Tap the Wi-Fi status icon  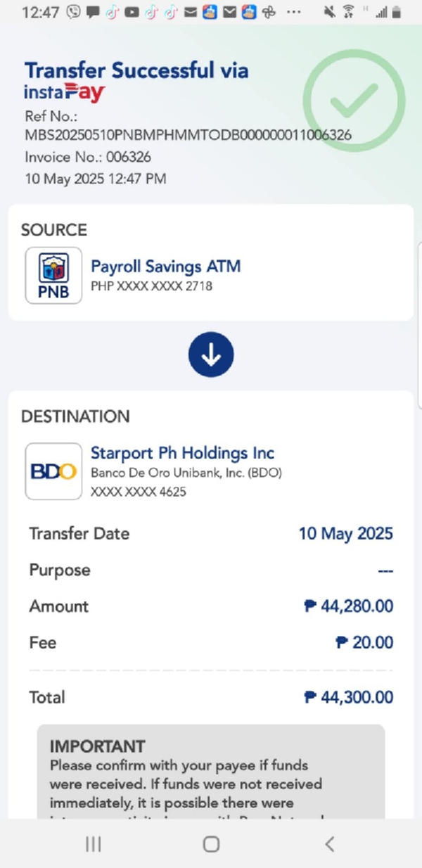(x=348, y=12)
